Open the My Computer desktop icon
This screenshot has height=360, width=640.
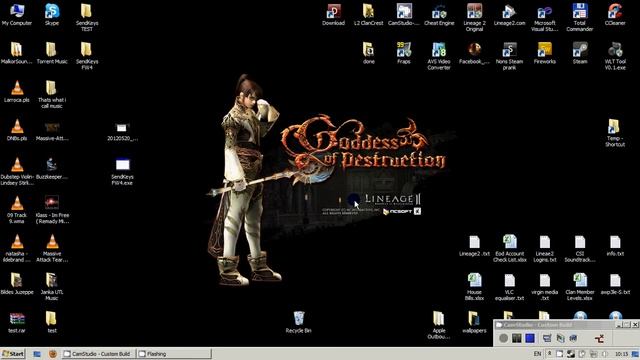(17, 15)
